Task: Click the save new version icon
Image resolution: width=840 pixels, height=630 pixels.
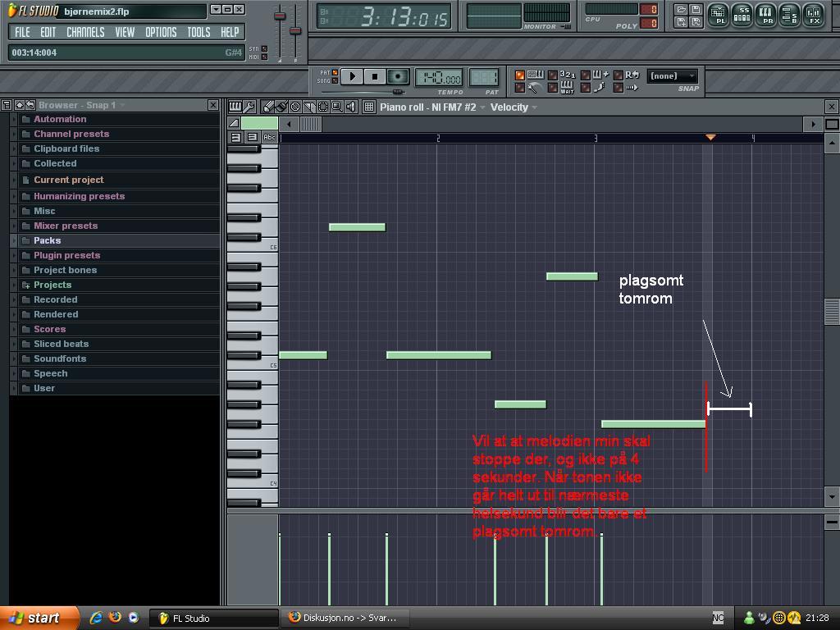Action: coord(681,22)
